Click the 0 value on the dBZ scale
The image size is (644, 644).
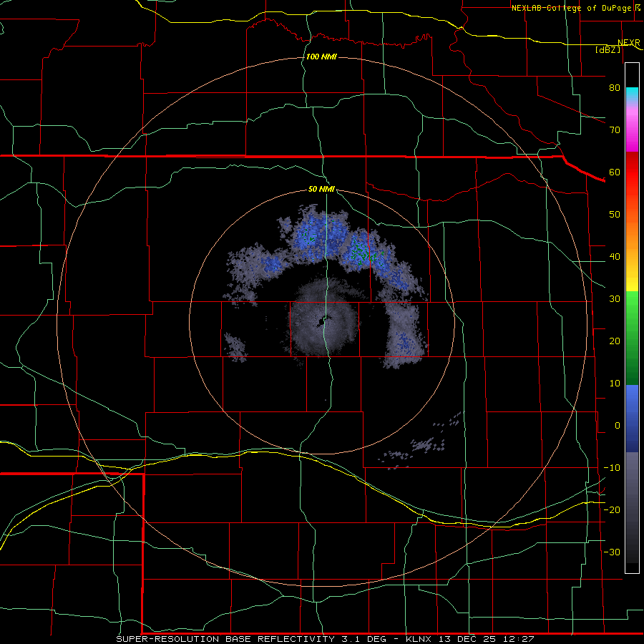pos(618,426)
